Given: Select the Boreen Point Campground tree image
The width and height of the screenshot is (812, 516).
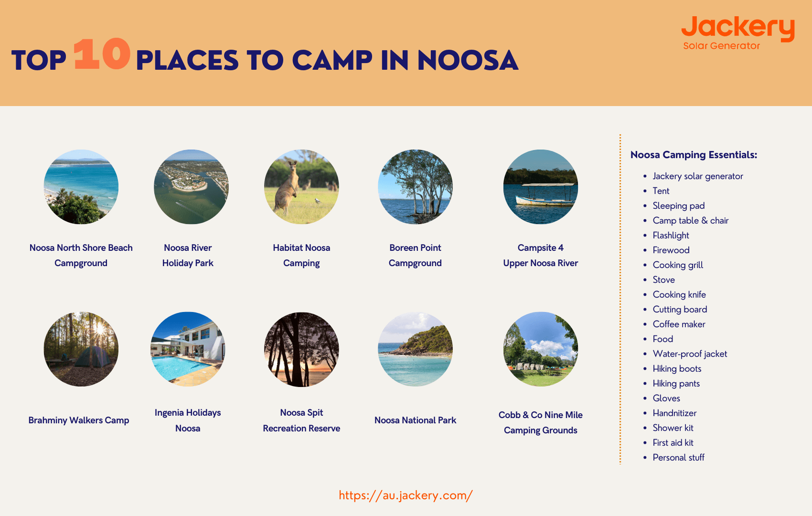Looking at the screenshot, I should pos(415,187).
